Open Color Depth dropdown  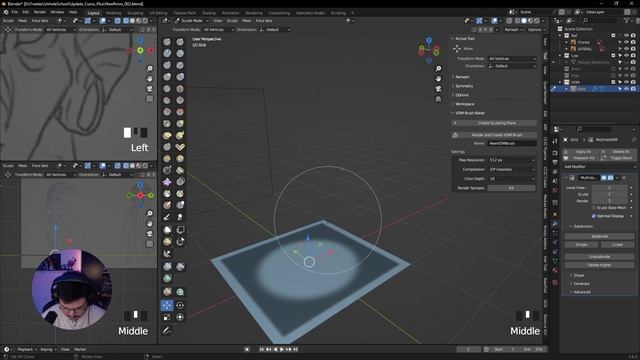512,179
